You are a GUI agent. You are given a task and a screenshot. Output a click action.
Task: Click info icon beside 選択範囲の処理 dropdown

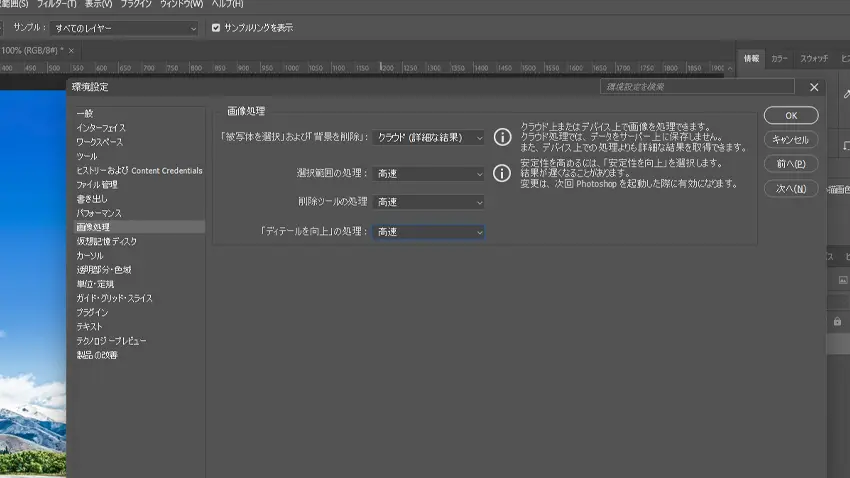[x=503, y=173]
